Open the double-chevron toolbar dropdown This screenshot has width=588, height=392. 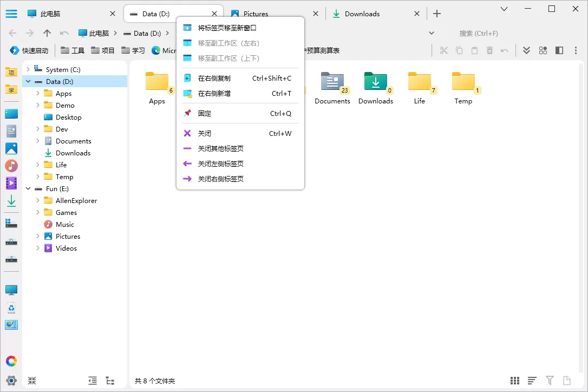(526, 50)
